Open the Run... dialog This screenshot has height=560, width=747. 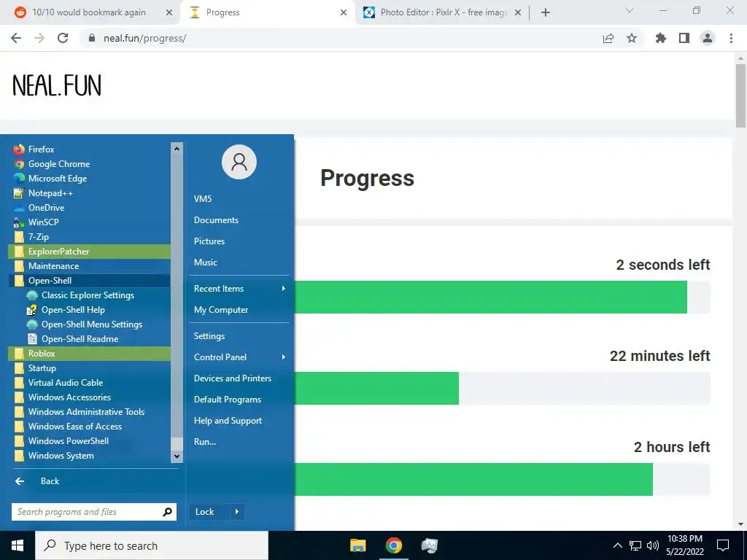(239, 442)
